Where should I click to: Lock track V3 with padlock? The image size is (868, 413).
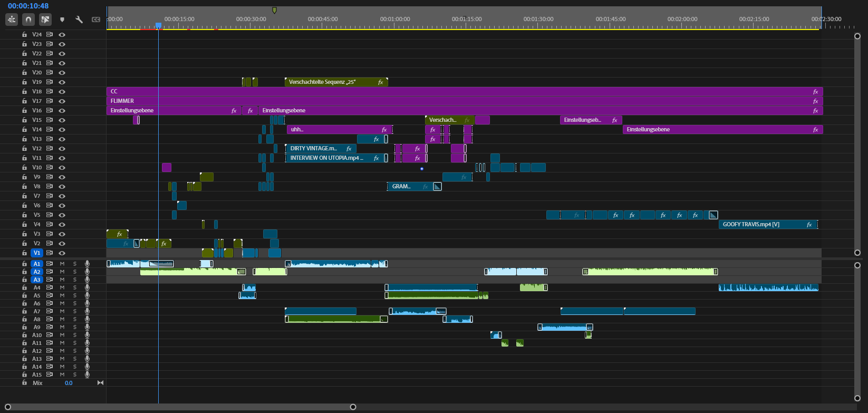24,234
